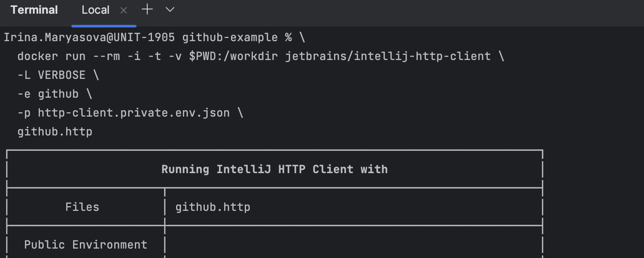Screen dimensions: 644x258
Task: Close the Local terminal tab
Action: [x=124, y=10]
